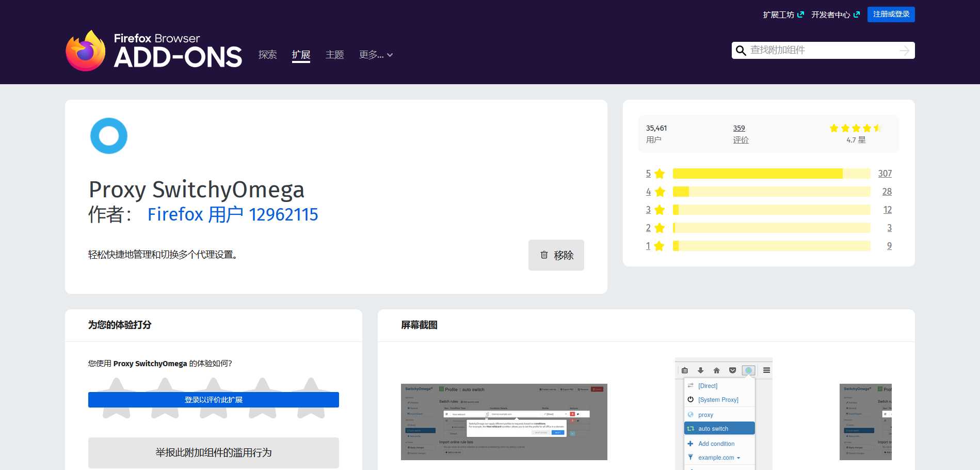Screen dimensions: 980x470
Task: Click the 注册或登录 button
Action: (x=891, y=14)
